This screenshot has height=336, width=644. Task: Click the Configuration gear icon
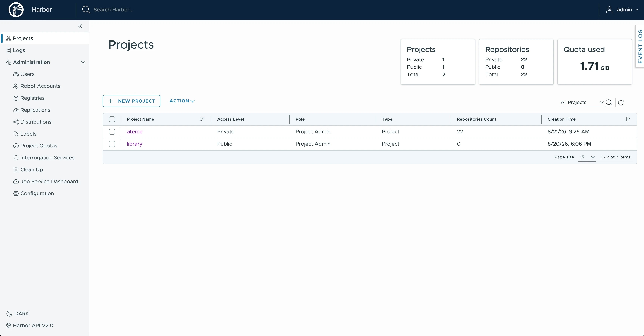(x=16, y=194)
